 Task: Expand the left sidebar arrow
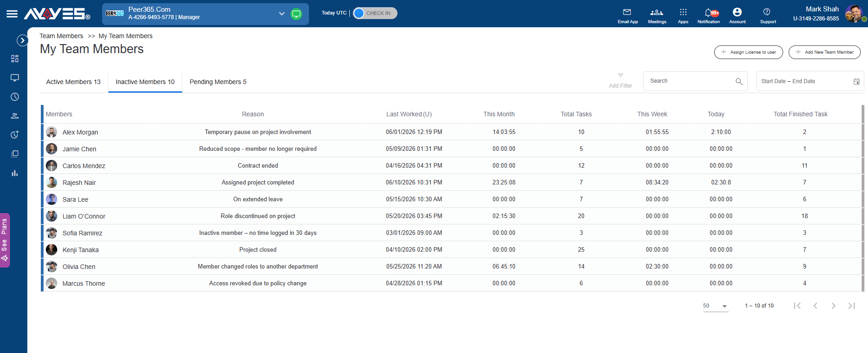pos(22,40)
